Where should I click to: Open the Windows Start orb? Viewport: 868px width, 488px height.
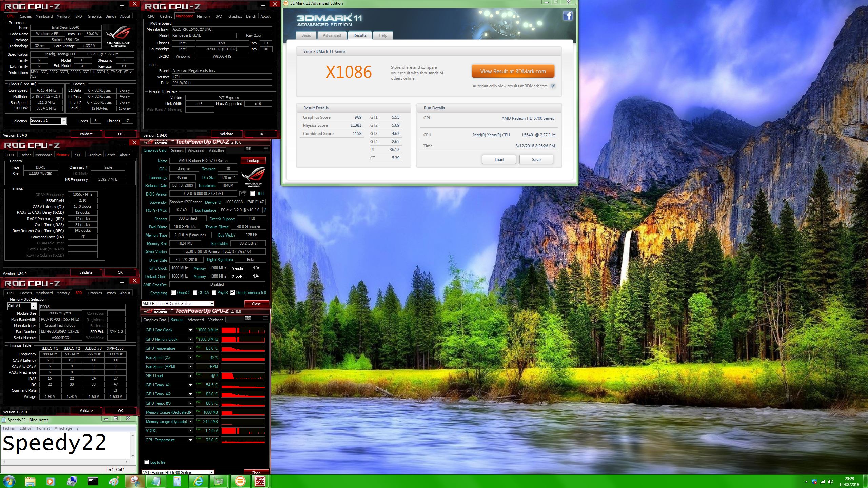(x=9, y=481)
